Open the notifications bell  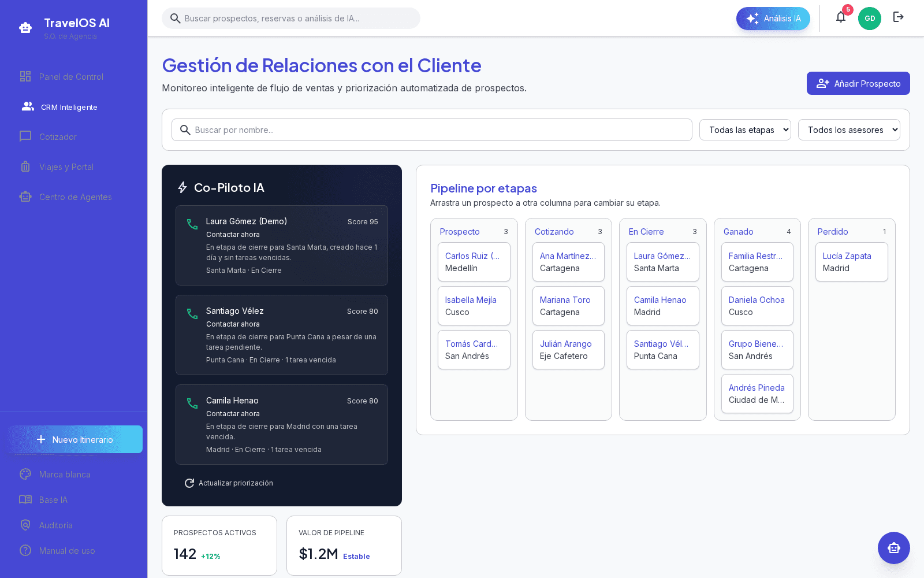[841, 17]
